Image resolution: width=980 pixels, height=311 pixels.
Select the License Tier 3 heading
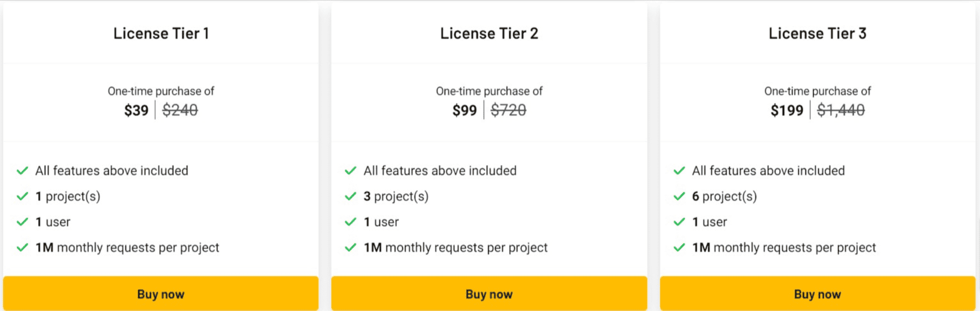(817, 33)
